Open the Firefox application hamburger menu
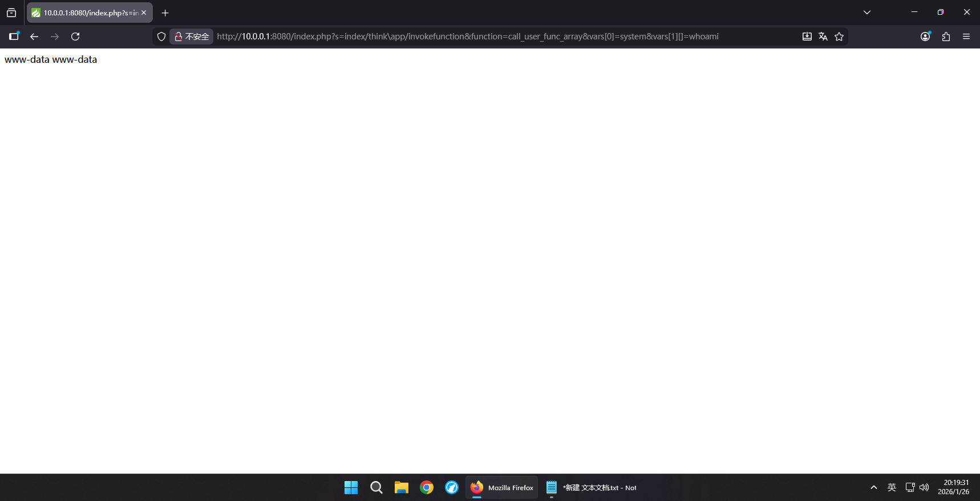Viewport: 980px width, 501px height. pos(966,37)
